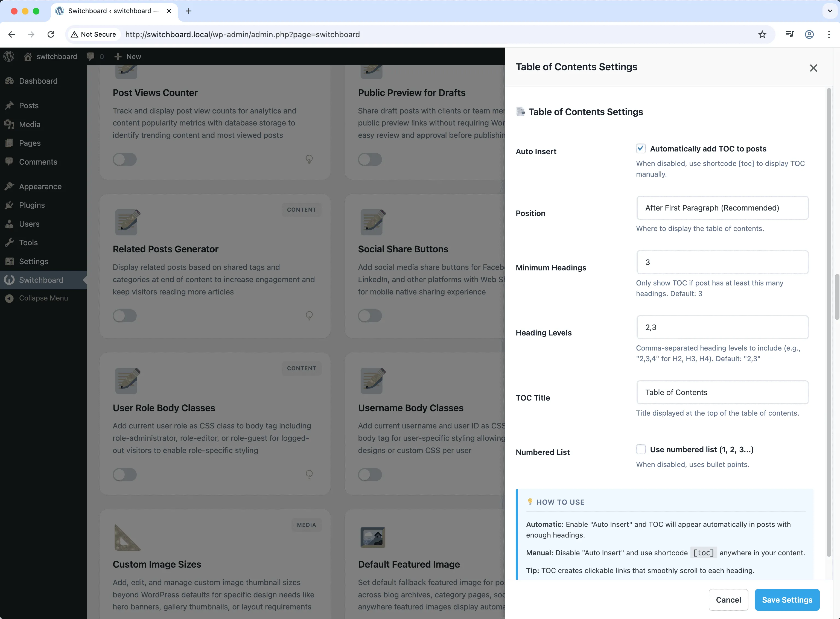Viewport: 840px width, 619px height.
Task: Collapse the admin sidebar via Collapse Menu
Action: click(43, 298)
